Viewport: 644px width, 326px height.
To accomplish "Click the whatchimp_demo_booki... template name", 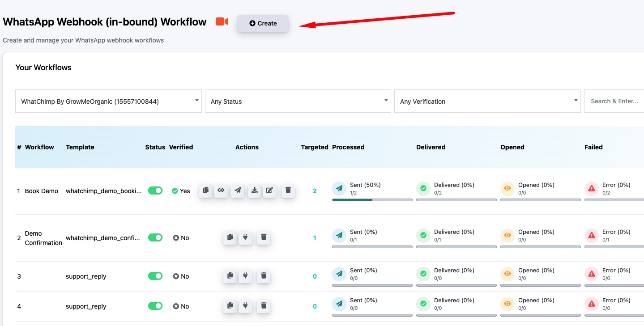I will pyautogui.click(x=104, y=191).
